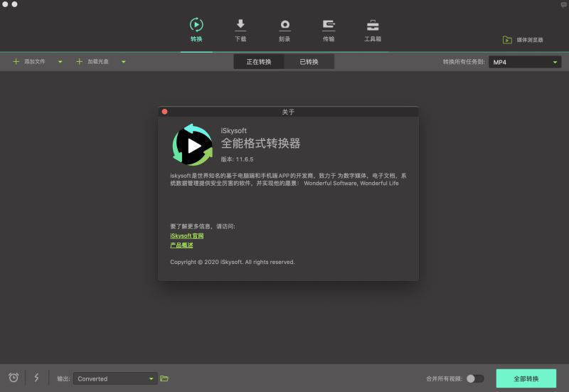Screen dimensions: 569x392
Task: Click the plus icon for 加载光盘
Action: (x=79, y=62)
